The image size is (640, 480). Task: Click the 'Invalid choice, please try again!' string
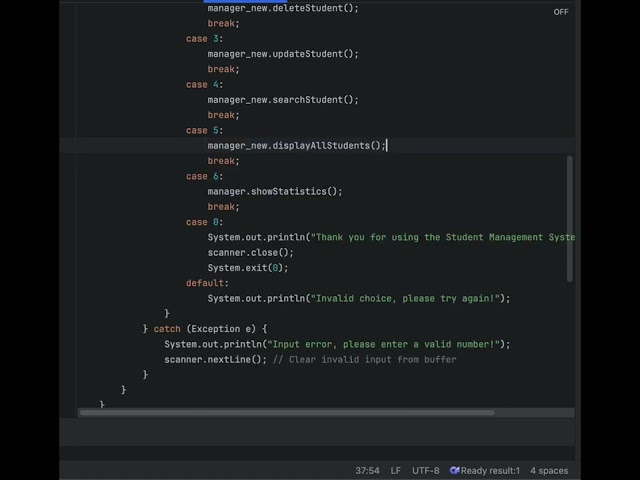pyautogui.click(x=405, y=298)
